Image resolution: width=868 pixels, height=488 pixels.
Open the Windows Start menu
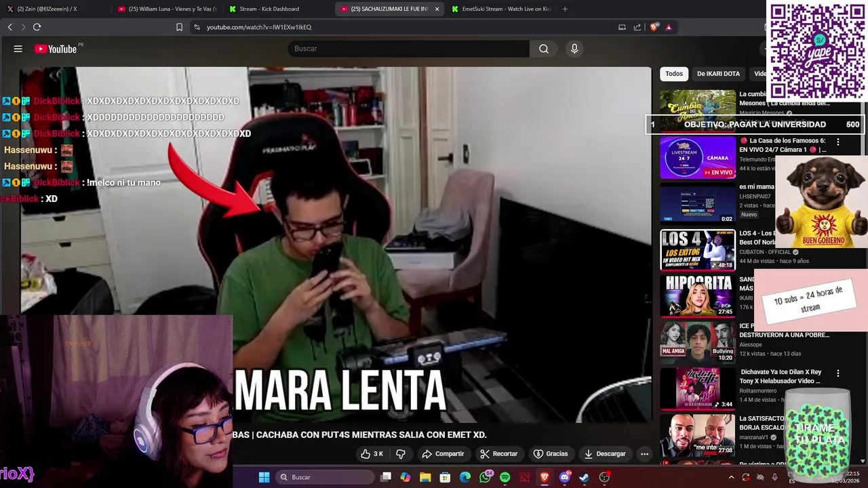[264, 477]
